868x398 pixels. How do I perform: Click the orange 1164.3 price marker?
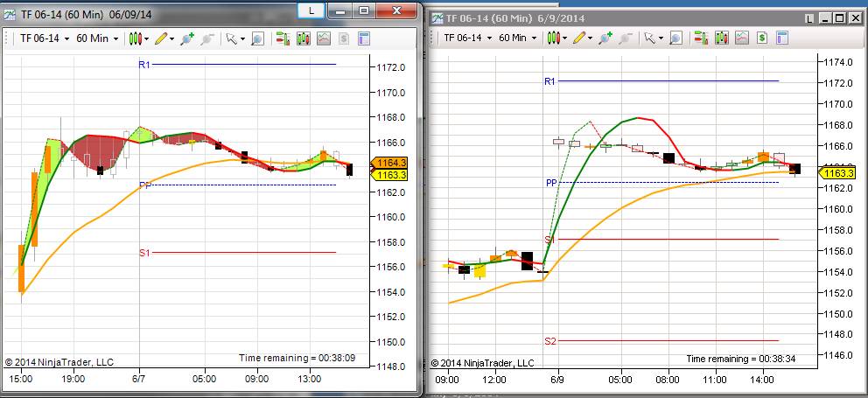coord(389,163)
